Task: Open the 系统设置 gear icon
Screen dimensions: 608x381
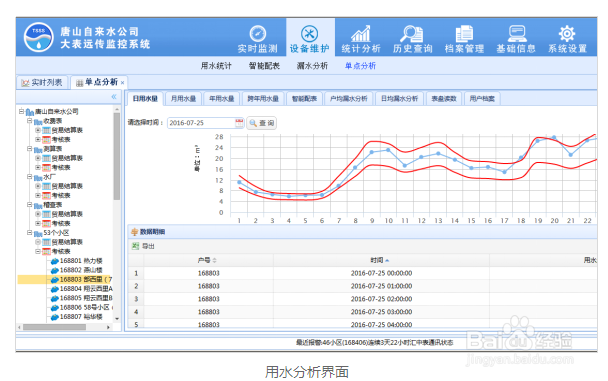Action: [567, 34]
